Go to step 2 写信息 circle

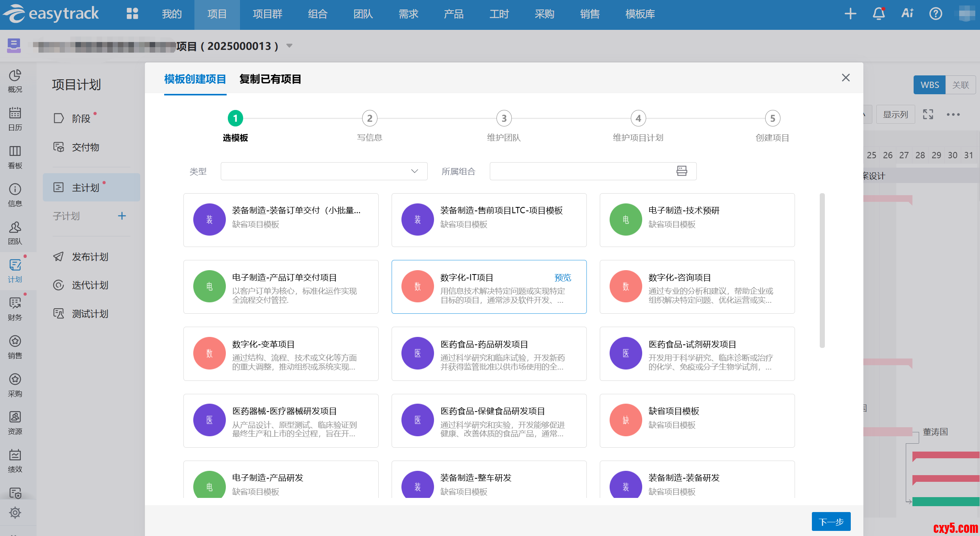coord(369,118)
